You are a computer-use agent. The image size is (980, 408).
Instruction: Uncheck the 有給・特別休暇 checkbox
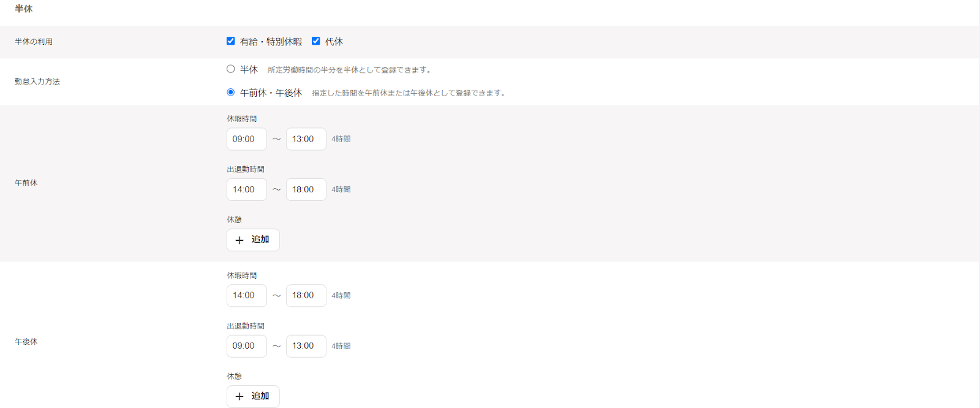pyautogui.click(x=231, y=41)
